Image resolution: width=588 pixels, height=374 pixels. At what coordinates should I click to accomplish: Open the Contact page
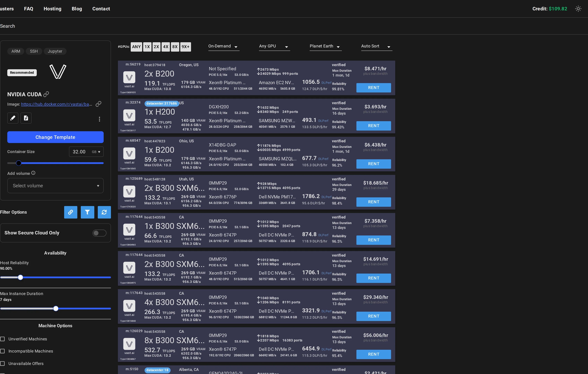coord(101,9)
